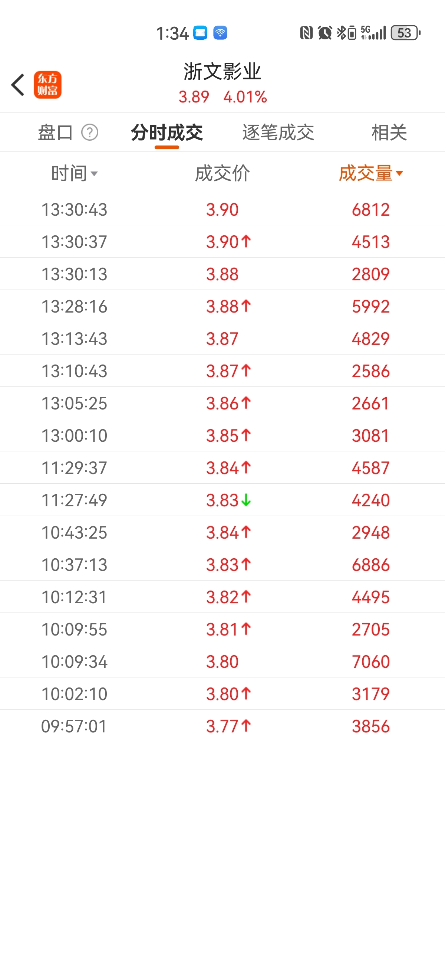Image resolution: width=445 pixels, height=980 pixels.
Task: Toggle sort order by 成交量 column
Action: tap(370, 173)
